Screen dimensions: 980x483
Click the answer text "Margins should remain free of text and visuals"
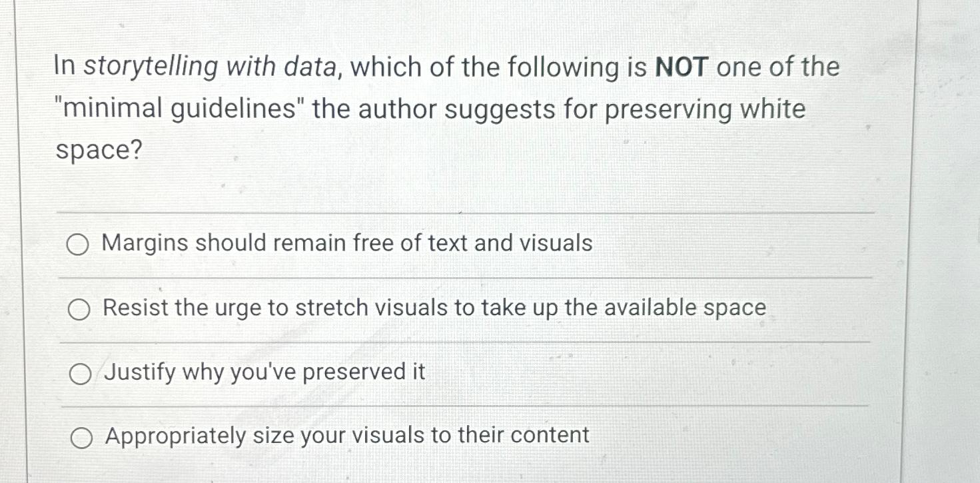coord(346,244)
